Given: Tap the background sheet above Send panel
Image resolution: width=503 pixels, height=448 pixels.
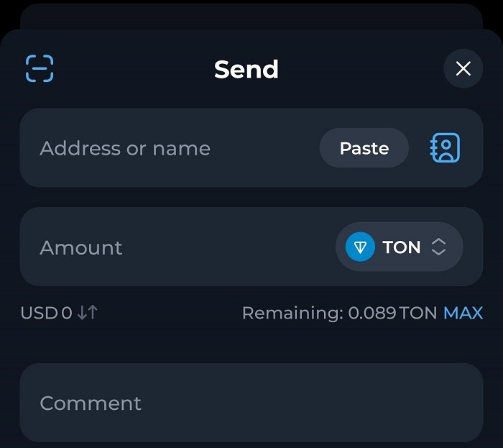Looking at the screenshot, I should [251, 14].
